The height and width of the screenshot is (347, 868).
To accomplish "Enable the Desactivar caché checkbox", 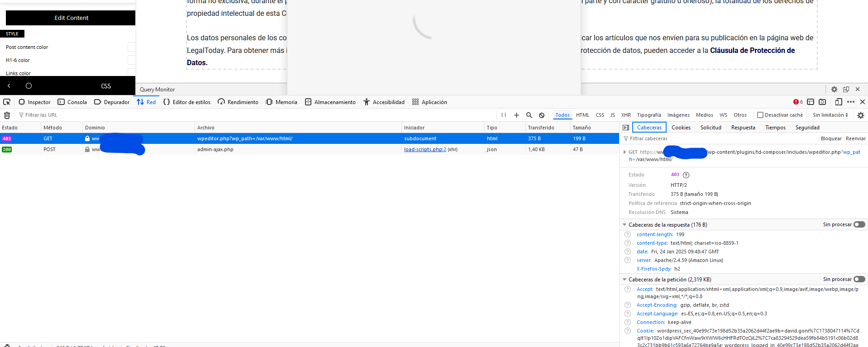I will [x=760, y=115].
